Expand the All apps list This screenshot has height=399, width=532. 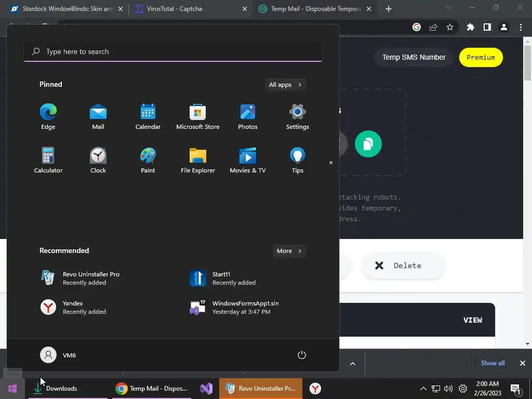(285, 85)
